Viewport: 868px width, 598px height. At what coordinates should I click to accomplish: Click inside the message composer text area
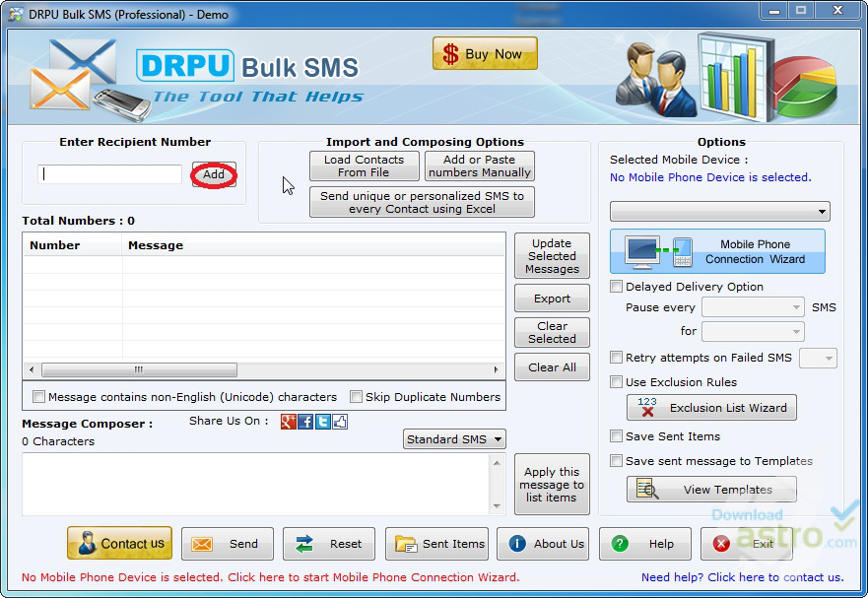tap(254, 485)
